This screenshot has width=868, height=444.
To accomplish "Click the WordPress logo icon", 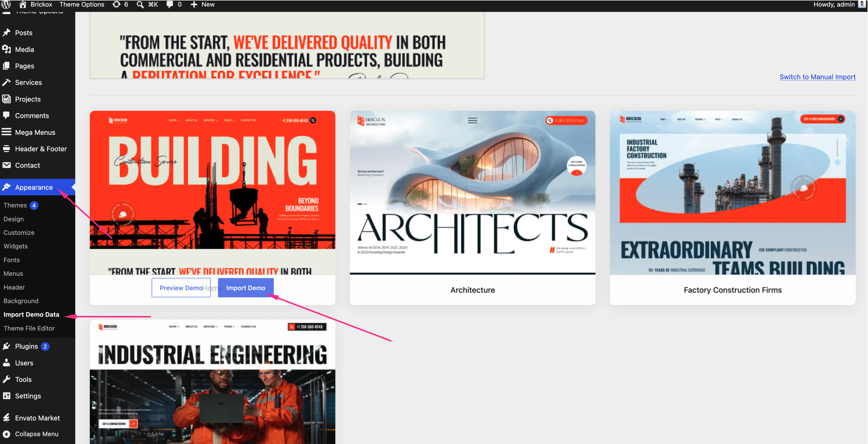I will coord(6,4).
